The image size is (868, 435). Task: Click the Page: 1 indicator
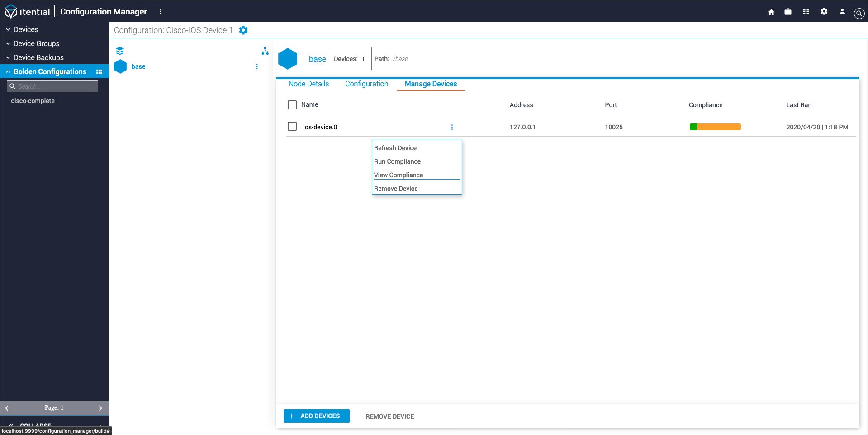pyautogui.click(x=54, y=408)
